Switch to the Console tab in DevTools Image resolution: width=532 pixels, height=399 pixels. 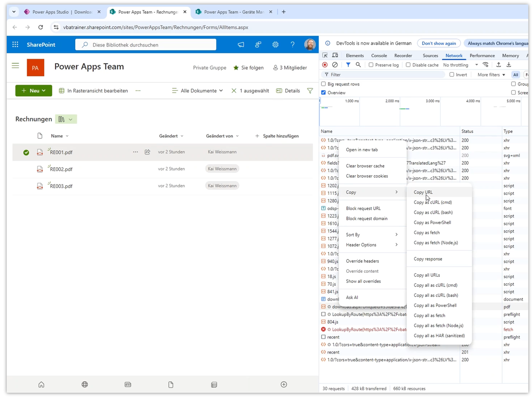coord(379,55)
